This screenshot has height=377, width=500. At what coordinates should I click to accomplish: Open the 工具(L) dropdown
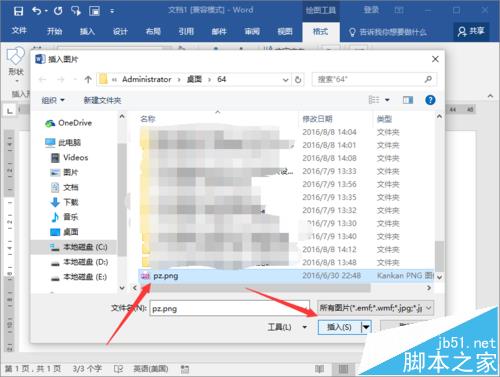click(x=287, y=327)
